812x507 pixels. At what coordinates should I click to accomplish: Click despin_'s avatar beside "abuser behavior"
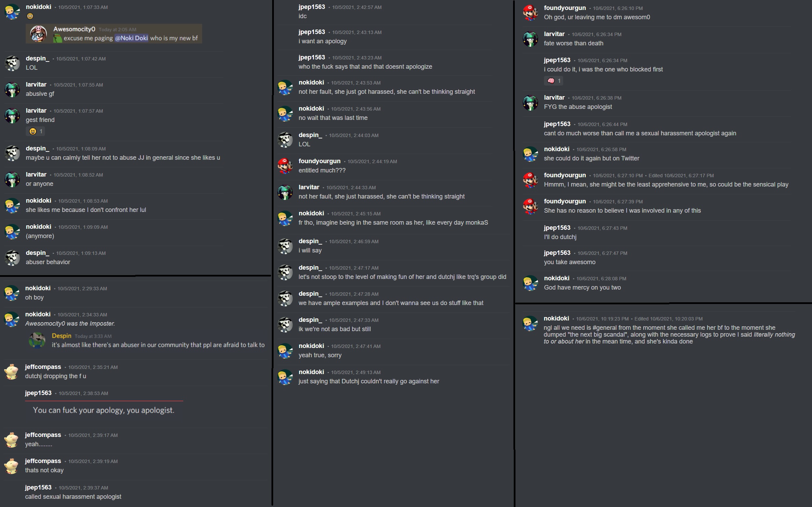tap(12, 258)
